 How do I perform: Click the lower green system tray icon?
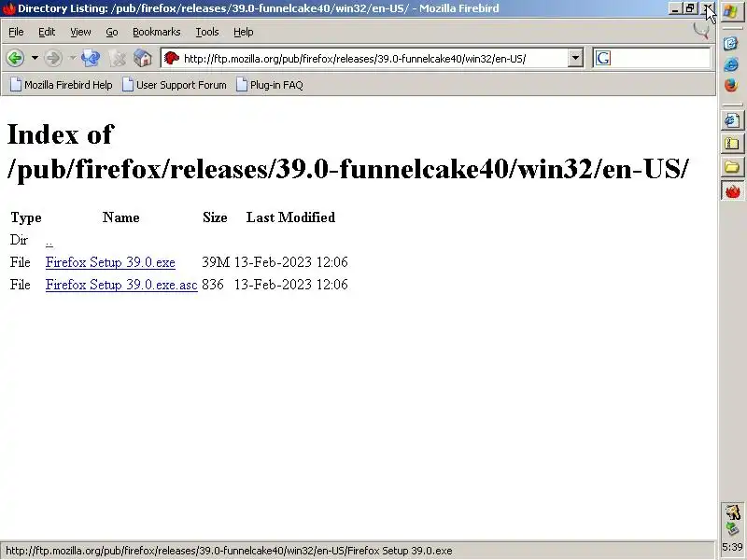(x=732, y=529)
